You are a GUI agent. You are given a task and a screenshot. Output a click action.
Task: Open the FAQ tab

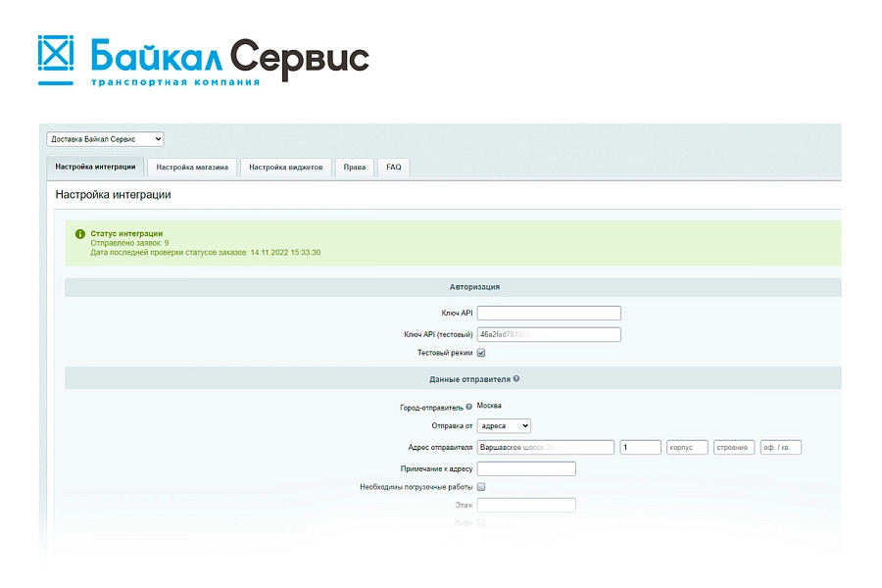pyautogui.click(x=394, y=168)
